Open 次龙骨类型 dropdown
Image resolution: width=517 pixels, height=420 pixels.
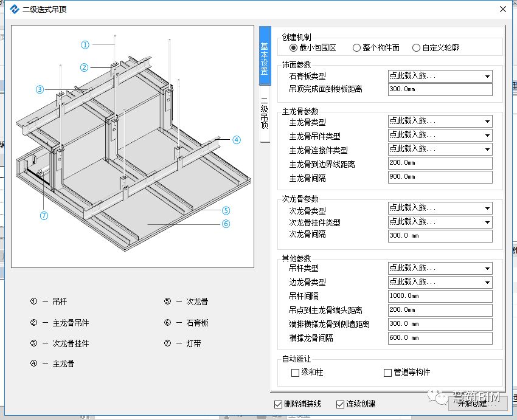point(440,208)
